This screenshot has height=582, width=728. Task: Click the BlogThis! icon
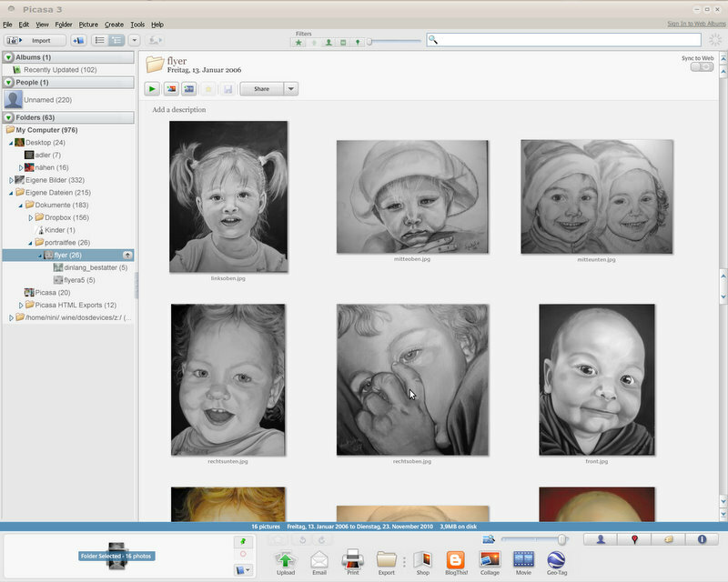pyautogui.click(x=457, y=563)
